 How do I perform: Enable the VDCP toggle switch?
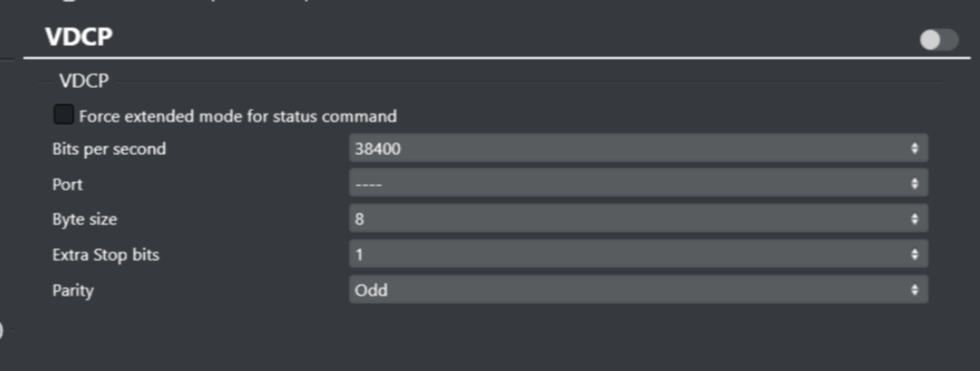[x=939, y=41]
